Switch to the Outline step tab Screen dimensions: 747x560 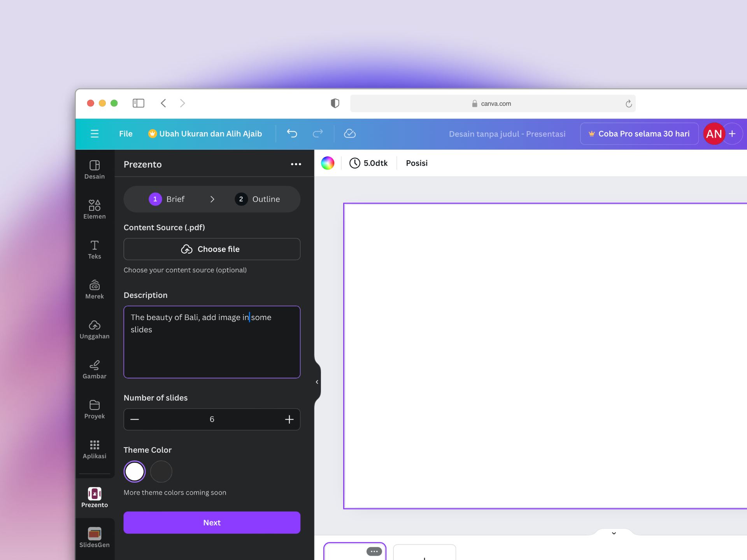click(258, 199)
